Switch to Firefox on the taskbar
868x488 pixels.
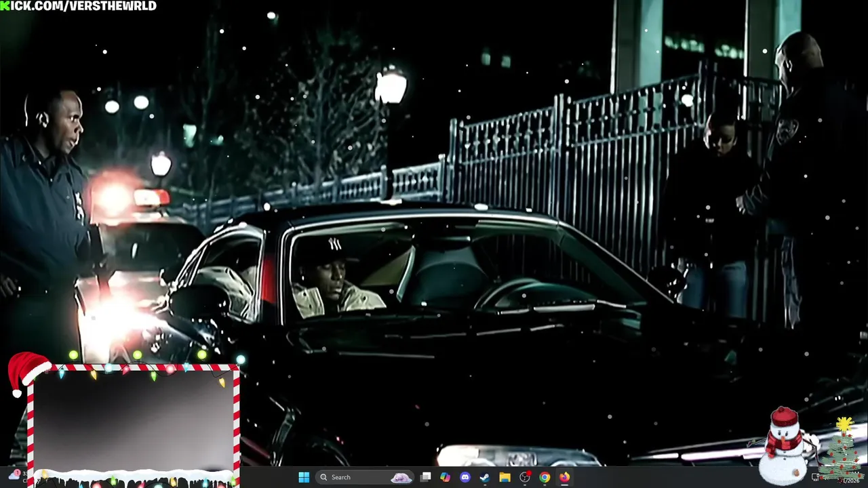[x=564, y=477]
